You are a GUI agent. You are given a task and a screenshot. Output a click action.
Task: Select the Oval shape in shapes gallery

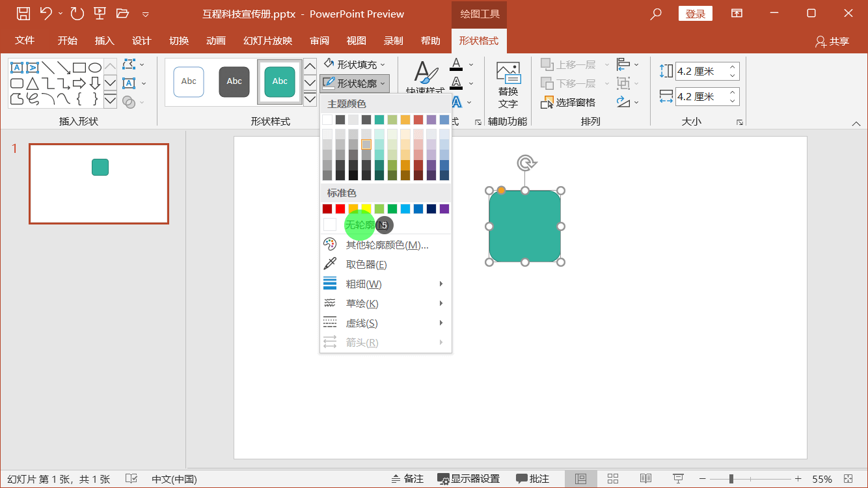click(95, 68)
